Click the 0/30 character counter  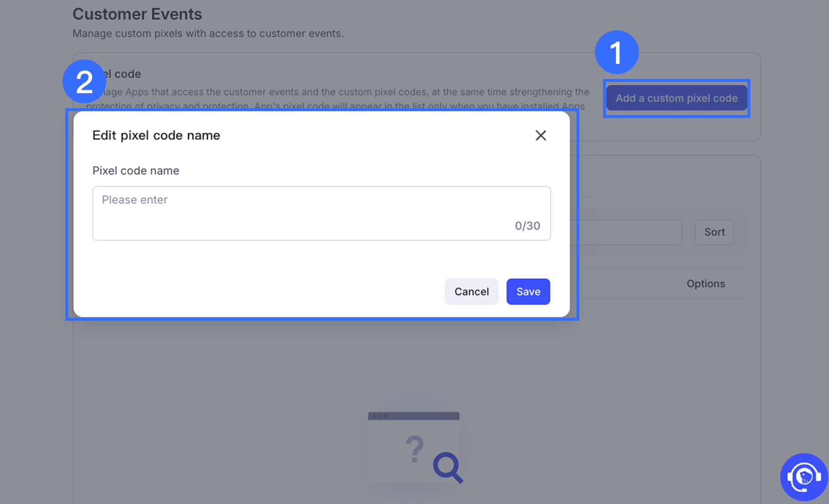pyautogui.click(x=527, y=226)
